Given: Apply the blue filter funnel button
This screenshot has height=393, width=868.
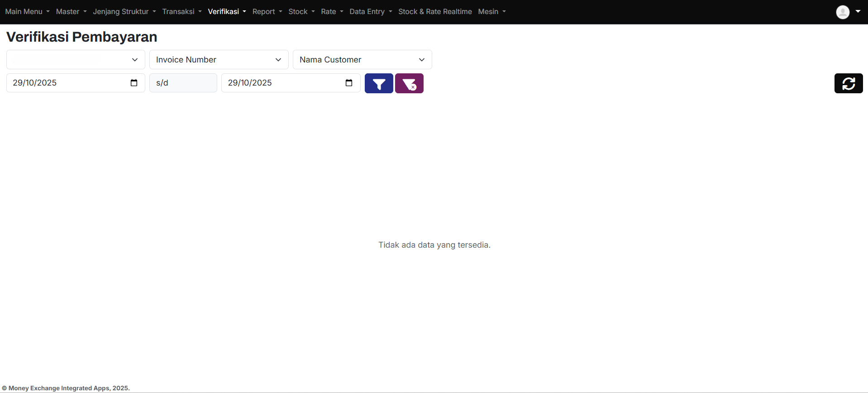Looking at the screenshot, I should coord(378,83).
